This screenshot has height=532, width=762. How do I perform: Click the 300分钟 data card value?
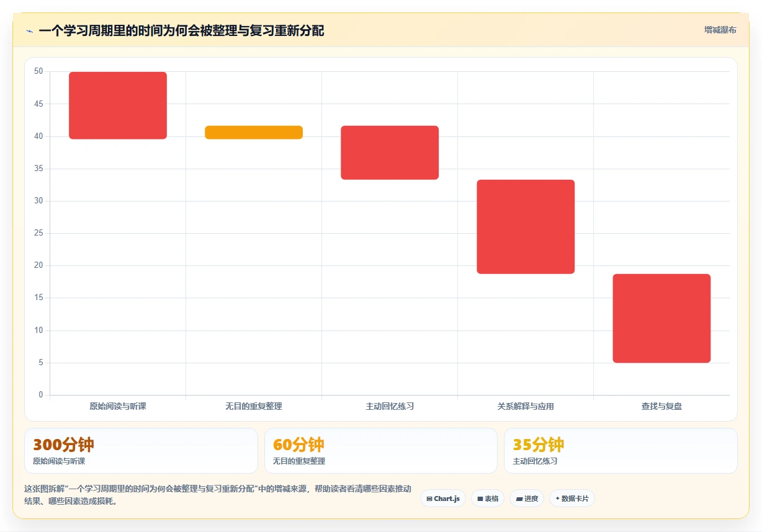(x=63, y=445)
